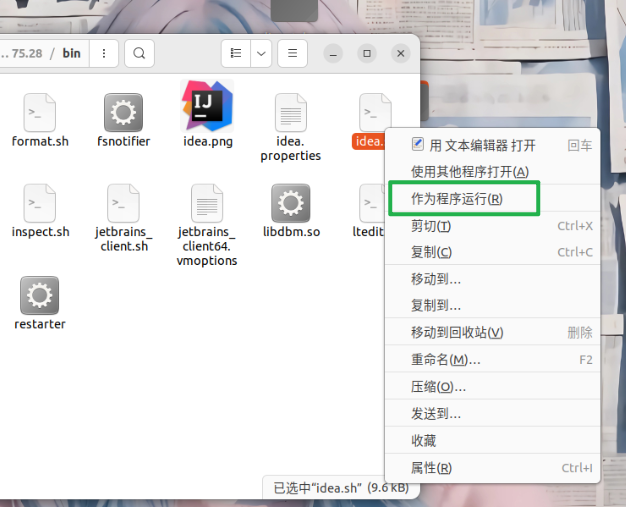Select '移动到回收站' in context menu
This screenshot has width=626, height=507.
pos(457,332)
